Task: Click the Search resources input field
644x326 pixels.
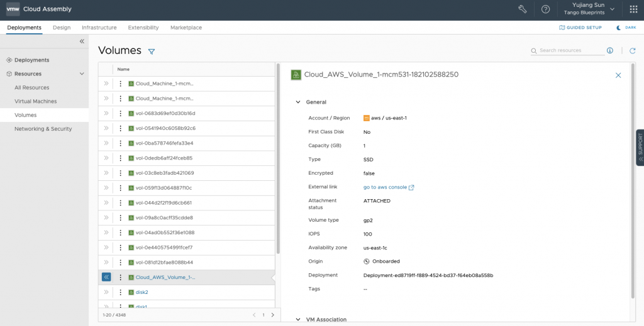Action: 569,50
